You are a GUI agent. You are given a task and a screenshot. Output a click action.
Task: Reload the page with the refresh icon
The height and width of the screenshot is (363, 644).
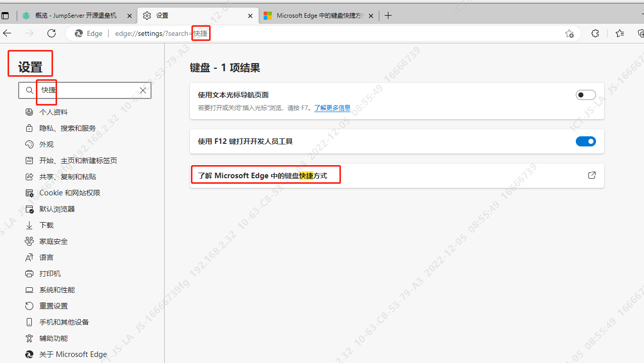tap(51, 33)
